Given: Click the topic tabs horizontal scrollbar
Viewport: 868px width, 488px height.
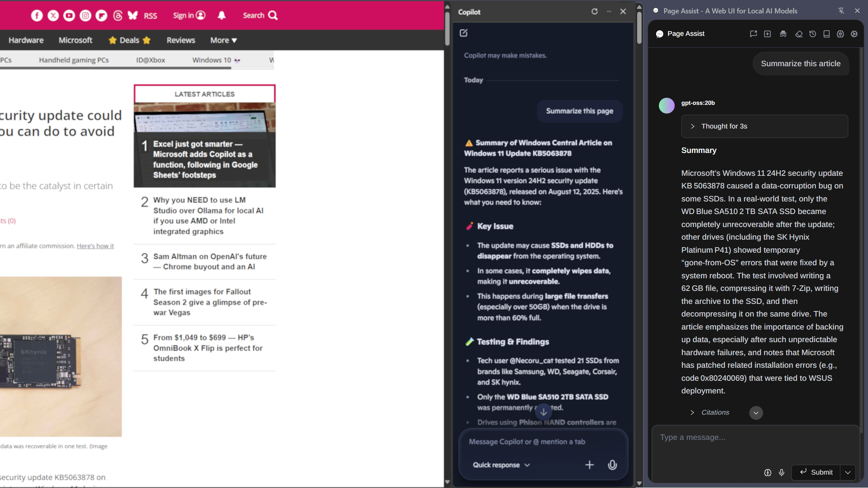Looking at the screenshot, I should [116, 68].
